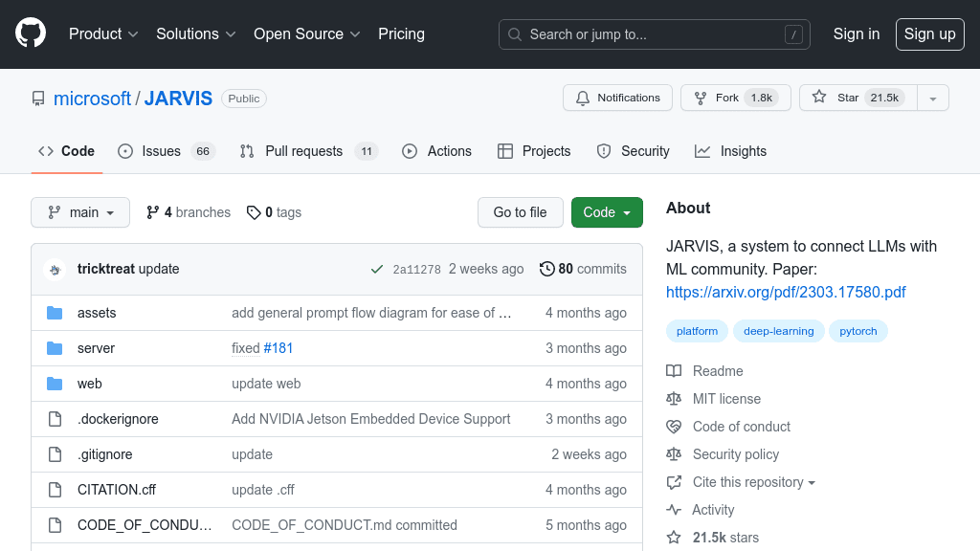Open the notifications bell icon
Image resolution: width=980 pixels, height=551 pixels.
click(582, 97)
